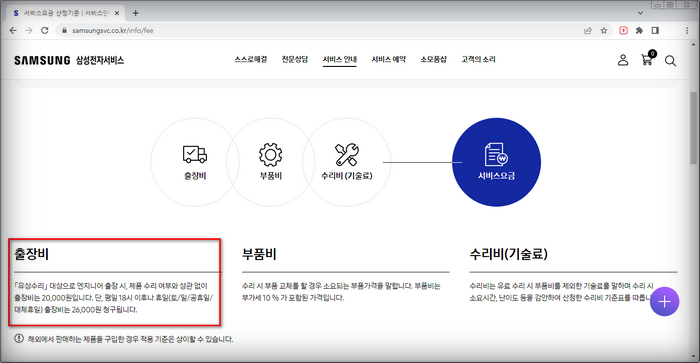Click the page vertical scrollbar thumb
The image size is (700, 363).
(693, 127)
